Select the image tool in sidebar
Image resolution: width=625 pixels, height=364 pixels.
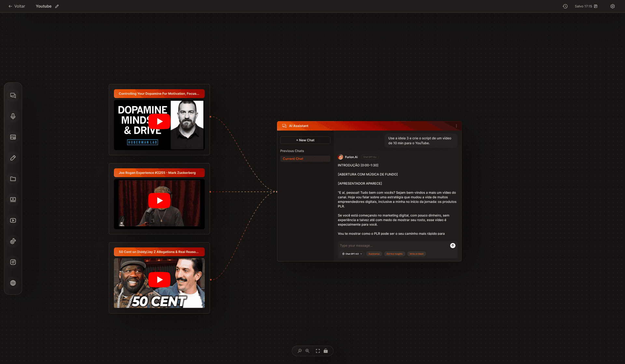13,137
